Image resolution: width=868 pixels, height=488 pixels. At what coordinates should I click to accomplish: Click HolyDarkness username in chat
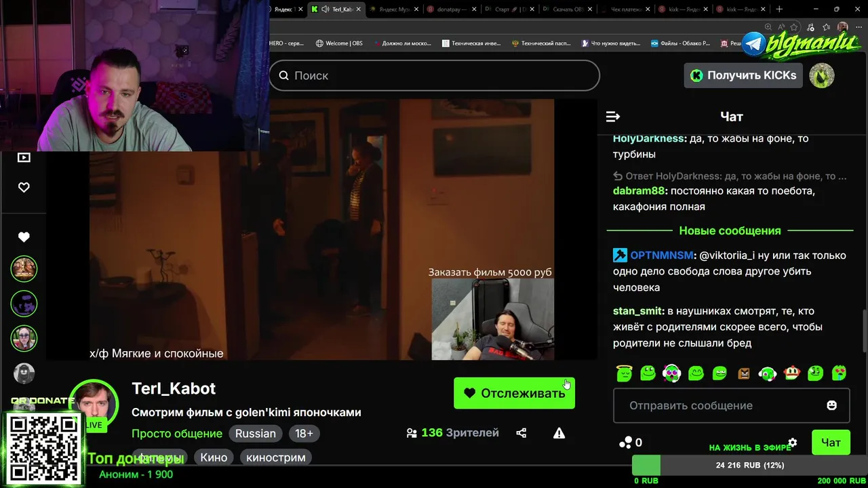click(x=648, y=138)
